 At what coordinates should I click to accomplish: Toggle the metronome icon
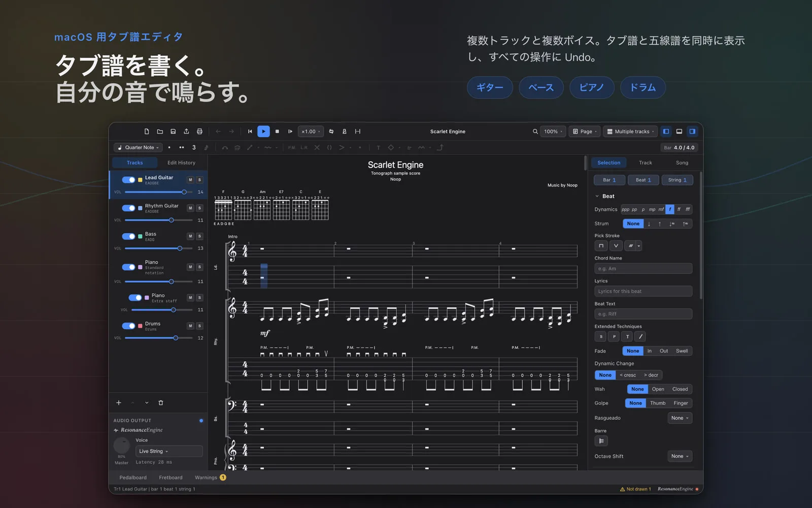(x=345, y=132)
